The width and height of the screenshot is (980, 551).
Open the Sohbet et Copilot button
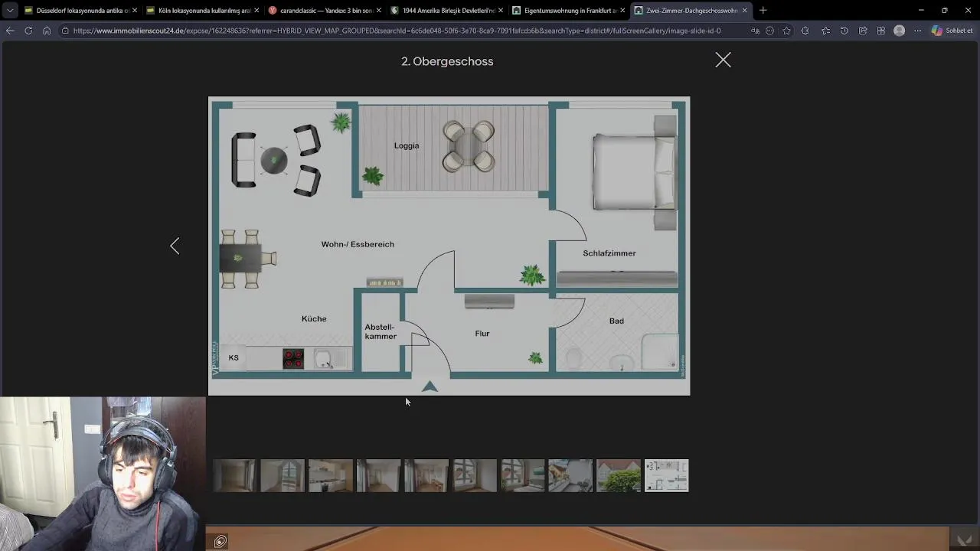click(x=952, y=31)
